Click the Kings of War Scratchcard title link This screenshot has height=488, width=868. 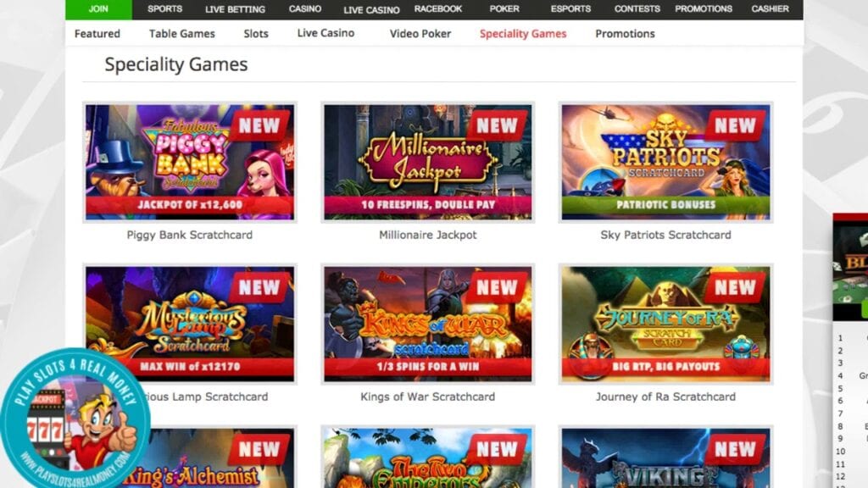(428, 396)
